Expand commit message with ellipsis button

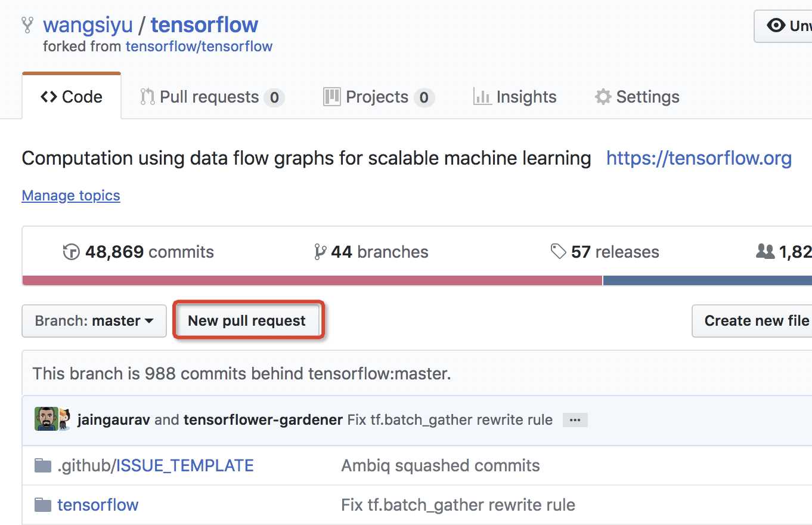click(x=575, y=420)
